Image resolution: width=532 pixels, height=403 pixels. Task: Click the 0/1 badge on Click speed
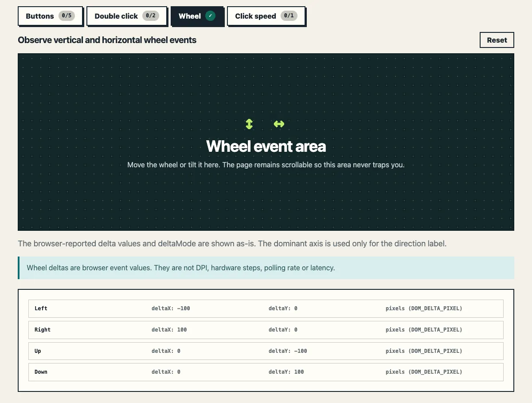[289, 16]
